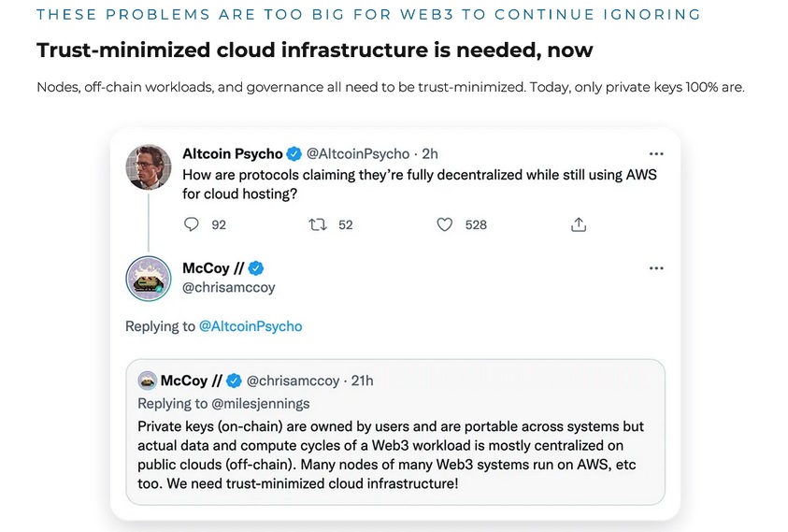Open the three-dot menu on McCoy's tweet
This screenshot has width=788, height=532.
tap(656, 268)
